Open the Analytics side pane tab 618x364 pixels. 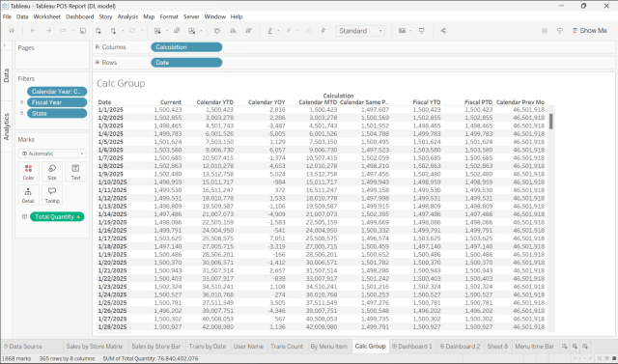pos(6,126)
